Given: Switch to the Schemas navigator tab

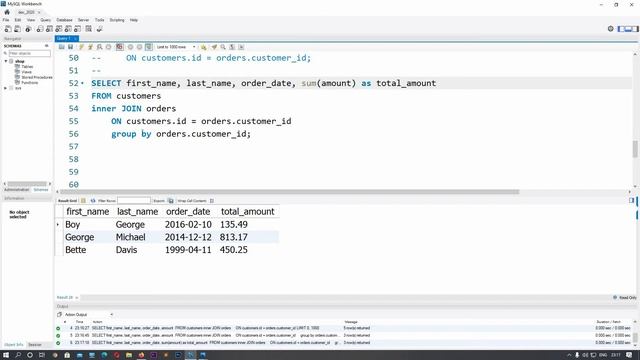Looking at the screenshot, I should point(41,190).
